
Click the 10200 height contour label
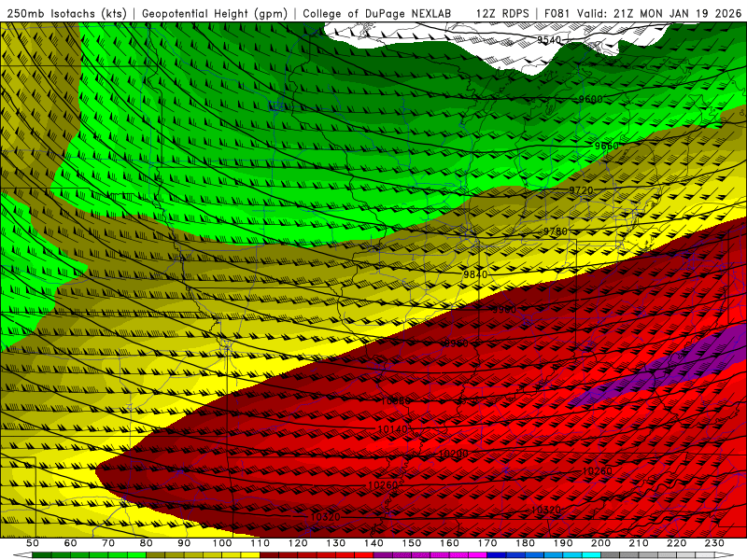coord(453,454)
